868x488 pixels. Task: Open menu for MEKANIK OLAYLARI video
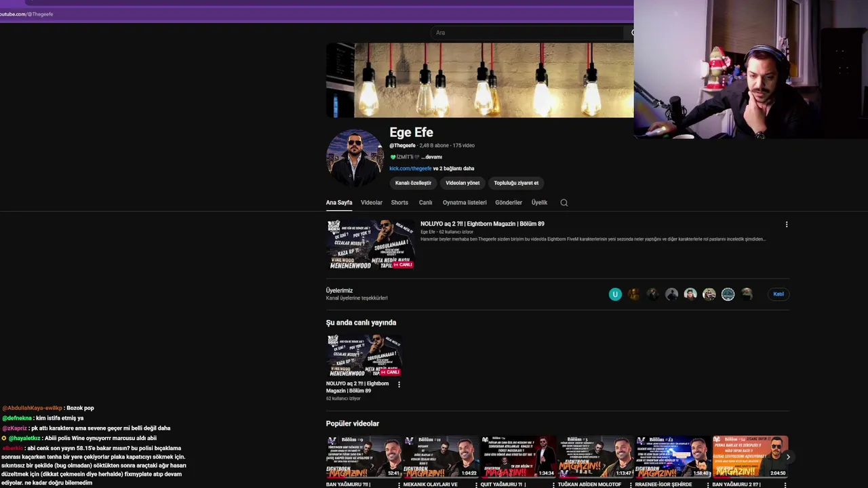(x=477, y=485)
